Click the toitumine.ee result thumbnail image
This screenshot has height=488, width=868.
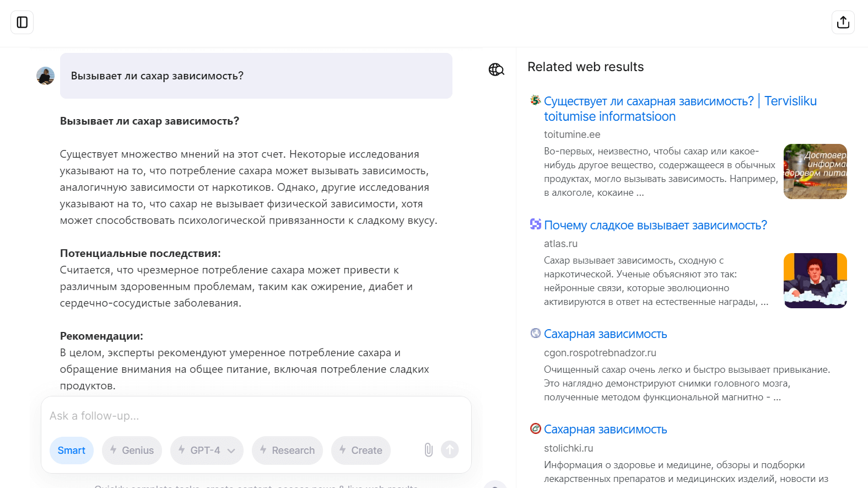[815, 171]
